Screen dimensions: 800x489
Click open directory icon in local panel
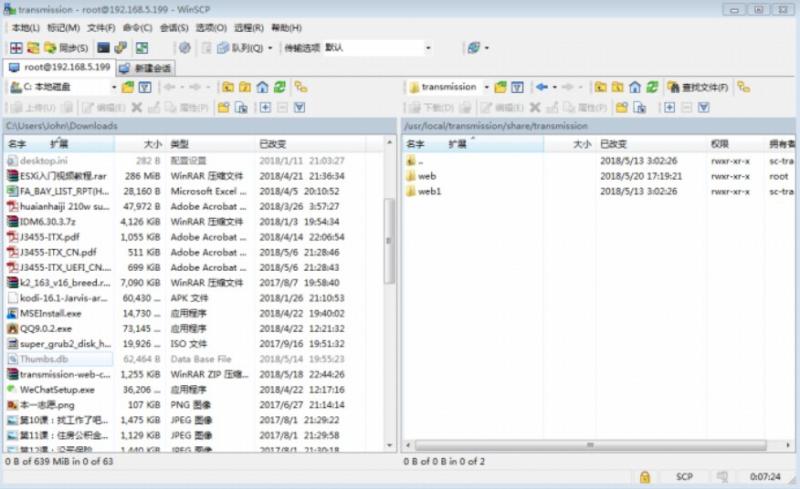[128, 87]
